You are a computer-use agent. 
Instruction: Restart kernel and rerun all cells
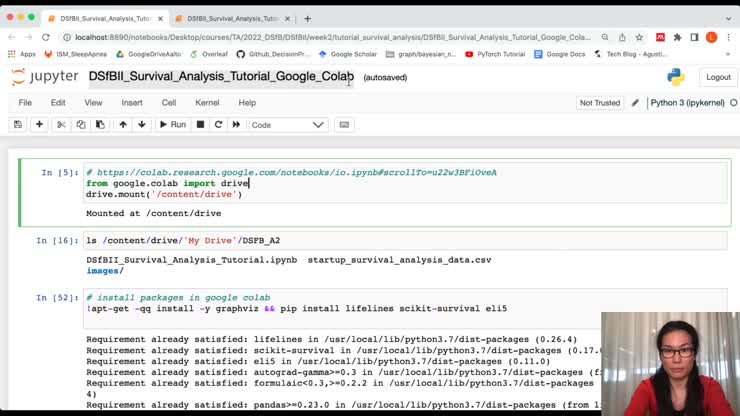pyautogui.click(x=236, y=125)
